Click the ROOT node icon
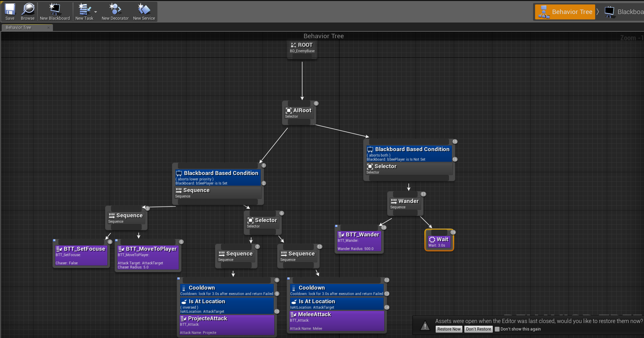 pyautogui.click(x=293, y=45)
